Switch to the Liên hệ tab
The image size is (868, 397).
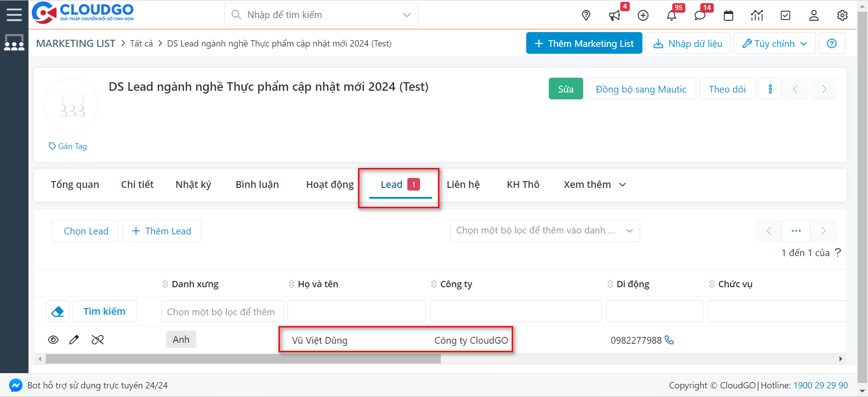click(x=463, y=184)
